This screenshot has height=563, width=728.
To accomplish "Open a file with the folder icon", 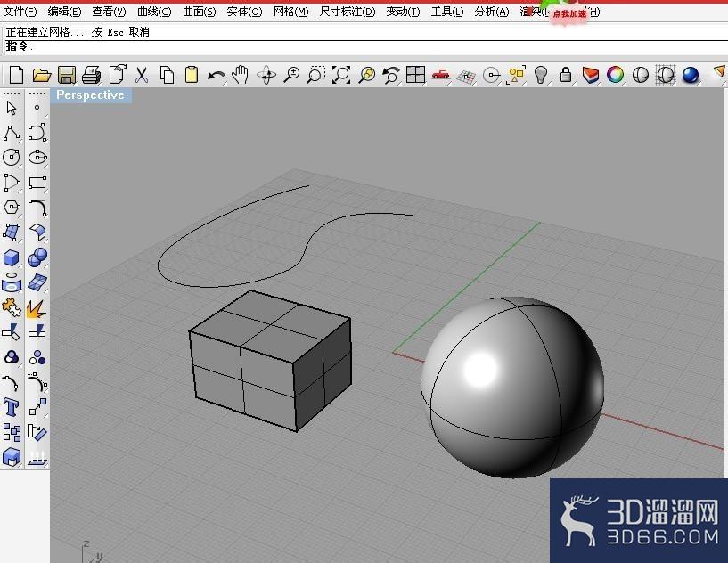I will tap(41, 75).
